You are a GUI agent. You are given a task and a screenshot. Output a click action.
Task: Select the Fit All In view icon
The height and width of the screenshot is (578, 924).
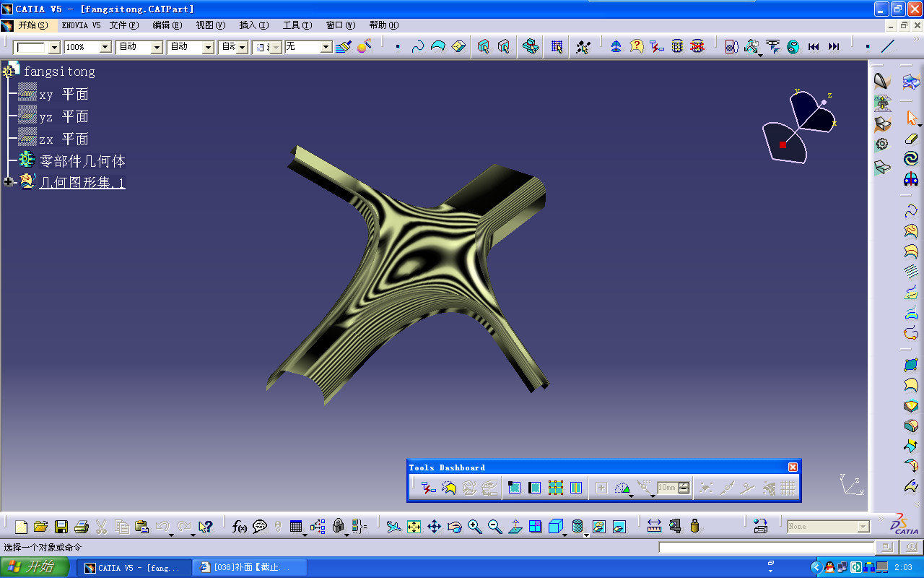[x=414, y=527]
